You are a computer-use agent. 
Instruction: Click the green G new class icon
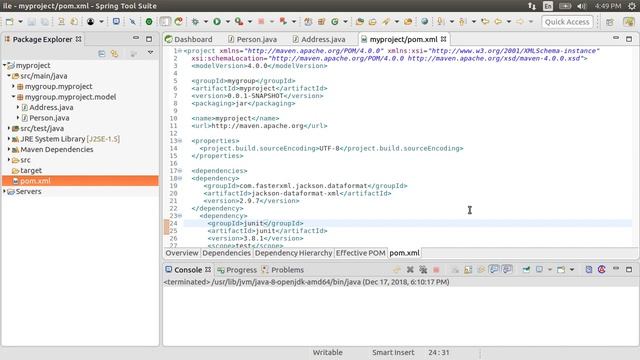pyautogui.click(x=335, y=22)
